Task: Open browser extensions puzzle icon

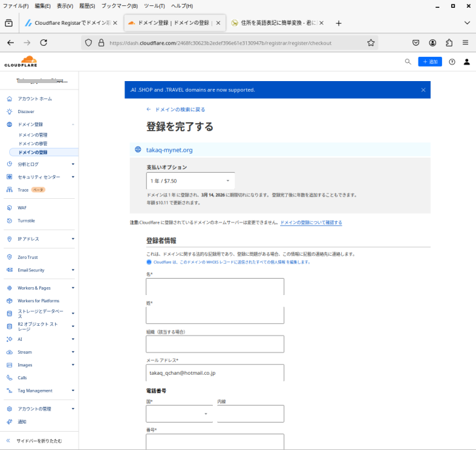Action: (x=449, y=43)
